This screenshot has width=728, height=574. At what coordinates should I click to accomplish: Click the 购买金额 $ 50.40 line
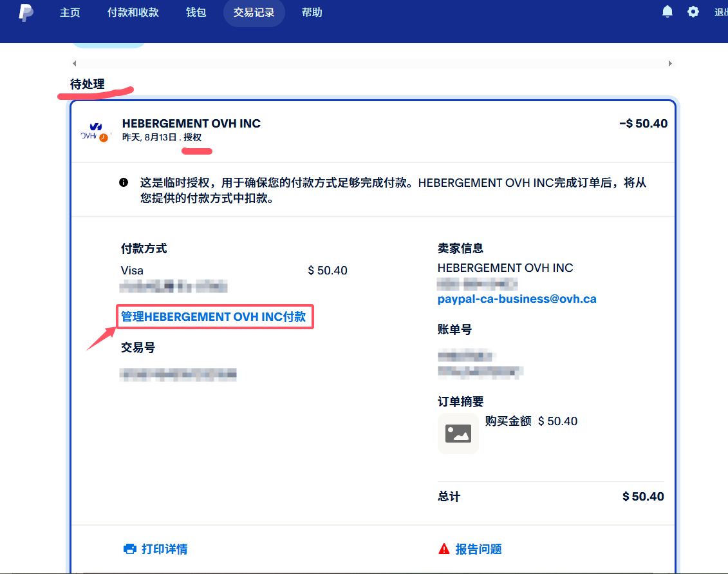point(531,421)
